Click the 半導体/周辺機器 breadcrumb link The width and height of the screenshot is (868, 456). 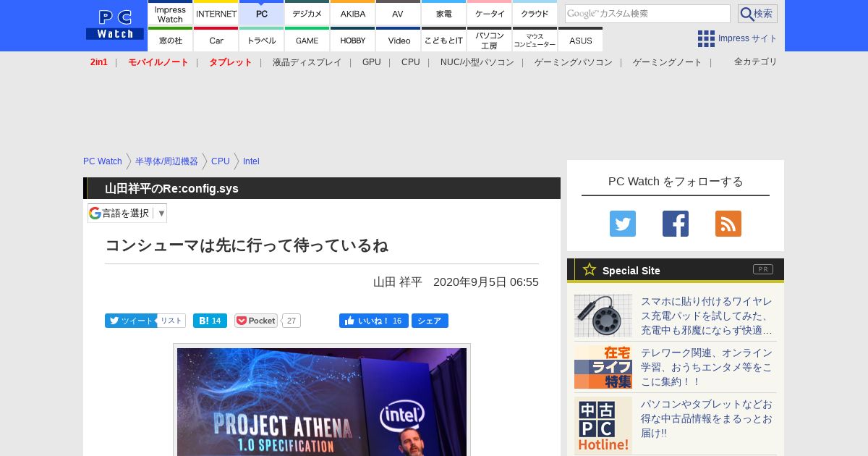coord(166,161)
